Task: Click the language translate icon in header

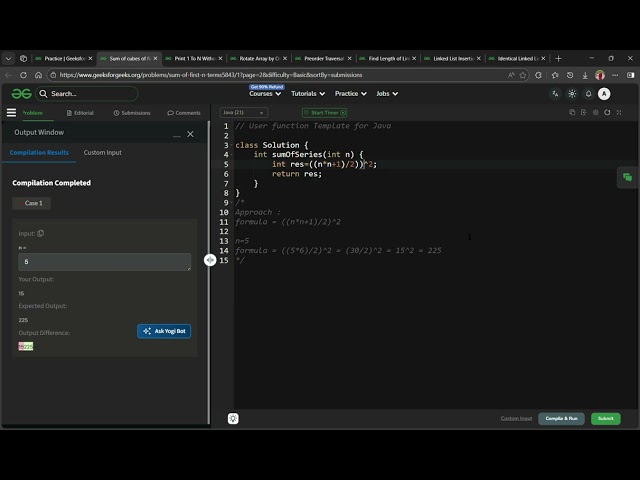Action: [x=555, y=94]
